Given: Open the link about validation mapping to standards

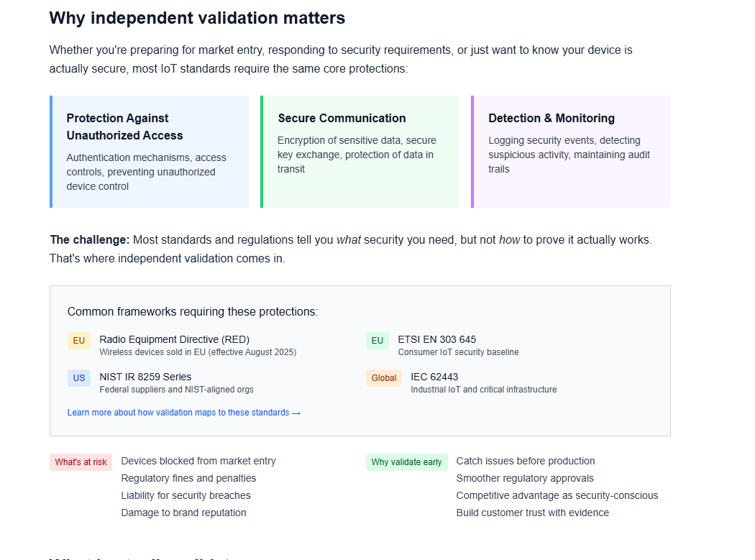Looking at the screenshot, I should [183, 413].
